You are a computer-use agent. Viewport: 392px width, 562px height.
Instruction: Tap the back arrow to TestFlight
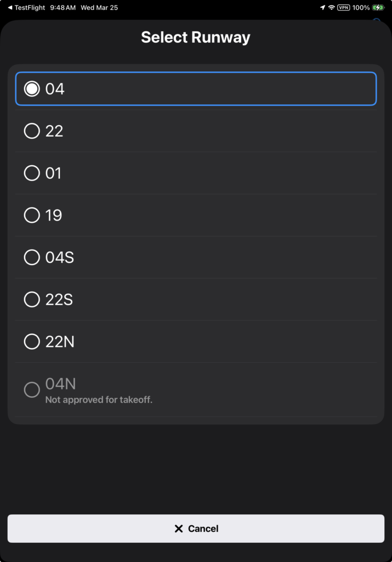10,8
